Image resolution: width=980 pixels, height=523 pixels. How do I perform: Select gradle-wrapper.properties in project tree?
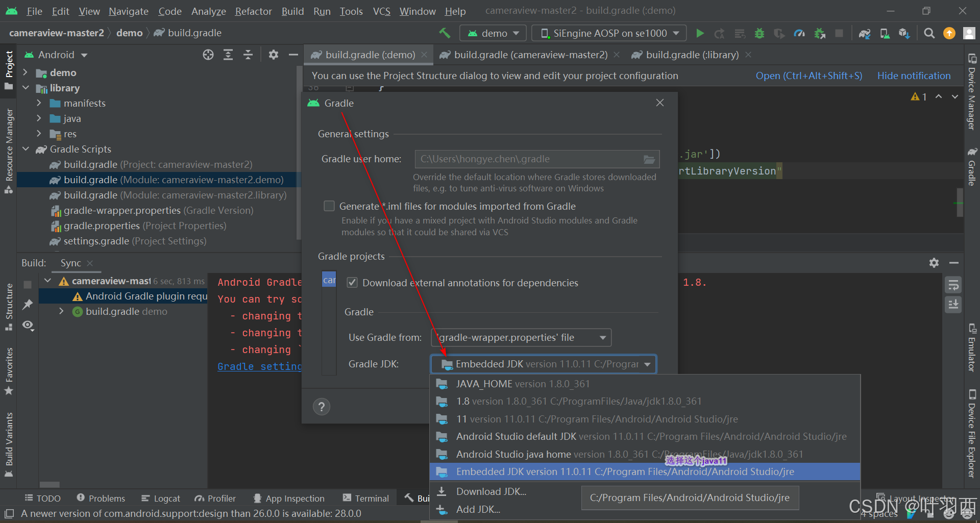pyautogui.click(x=158, y=210)
